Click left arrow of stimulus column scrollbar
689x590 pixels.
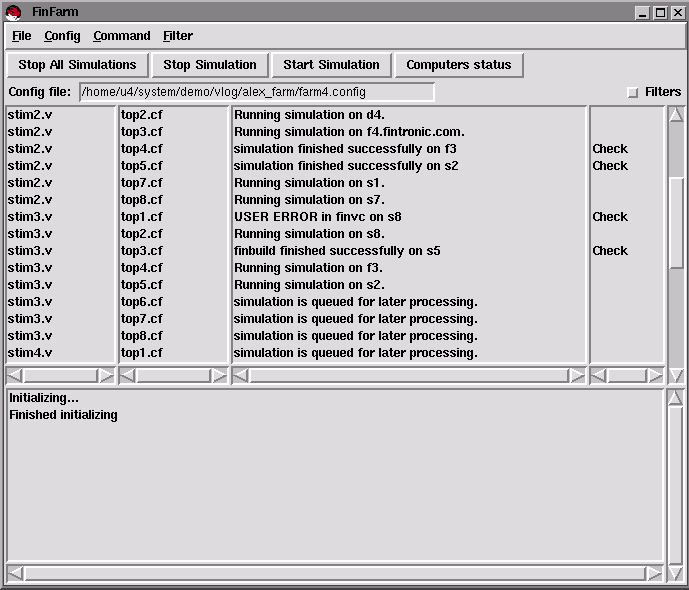pyautogui.click(x=15, y=376)
